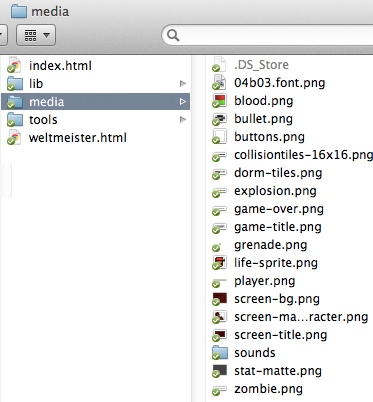Click the blood.png thumbnail icon
373x402 pixels.
tap(219, 100)
